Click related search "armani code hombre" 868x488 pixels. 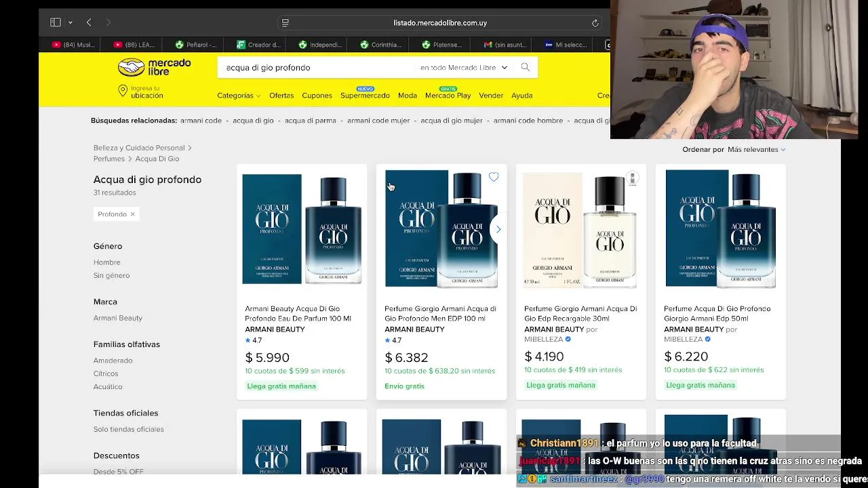pyautogui.click(x=528, y=121)
